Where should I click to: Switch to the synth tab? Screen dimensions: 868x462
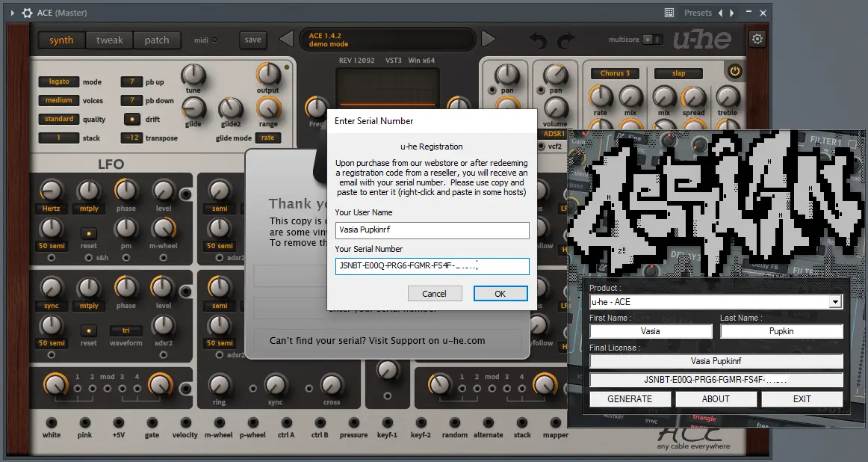coord(61,40)
